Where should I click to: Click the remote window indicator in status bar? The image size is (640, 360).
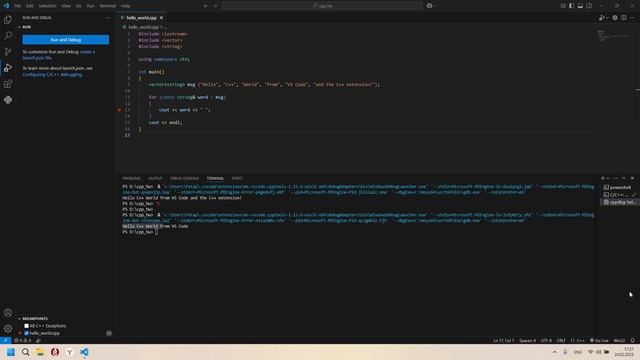[x=5, y=340]
